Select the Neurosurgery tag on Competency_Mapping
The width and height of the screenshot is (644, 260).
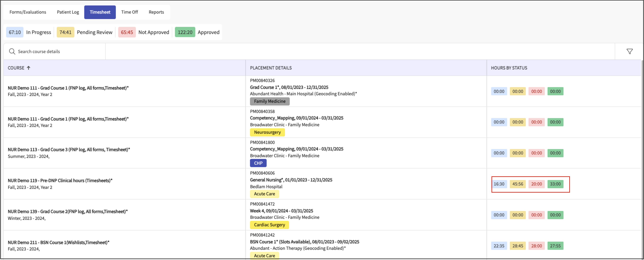pos(267,132)
